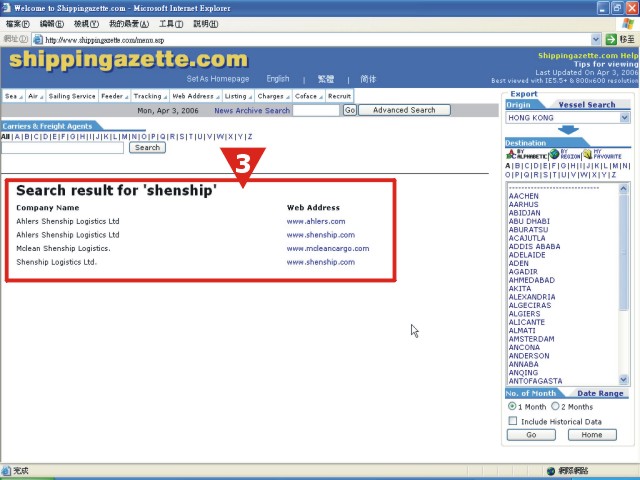Open the Origin HONG KONG dropdown

tap(624, 118)
